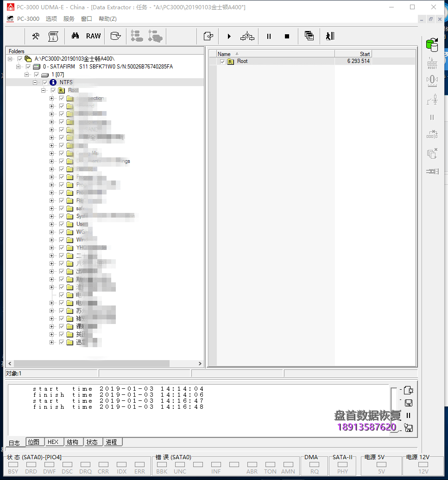Click the sidebar sector-map icon with X
448x480 pixels.
tap(432, 134)
